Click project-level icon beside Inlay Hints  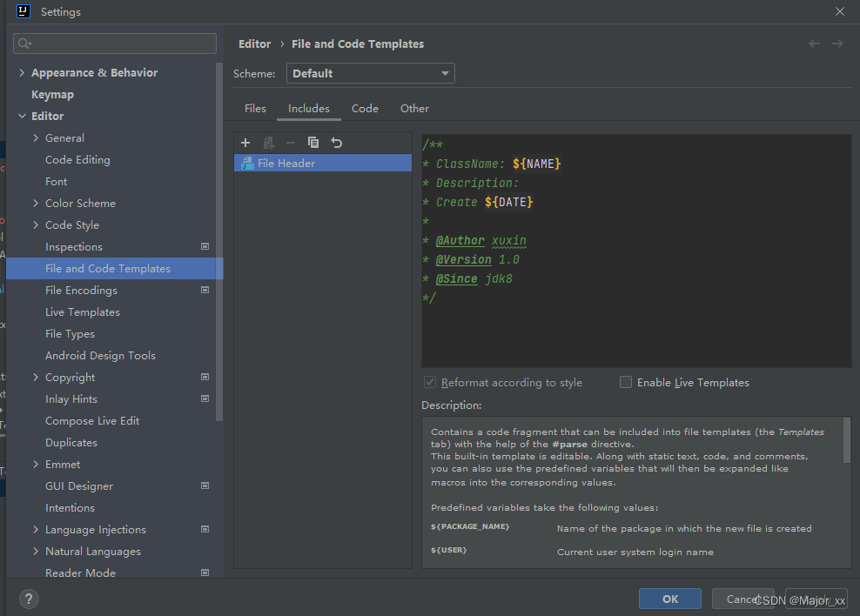205,399
